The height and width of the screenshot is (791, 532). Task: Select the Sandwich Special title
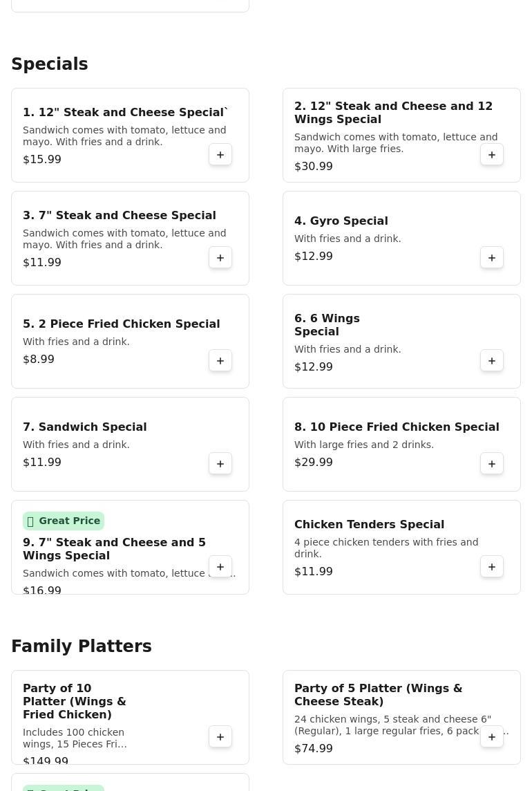(x=84, y=427)
